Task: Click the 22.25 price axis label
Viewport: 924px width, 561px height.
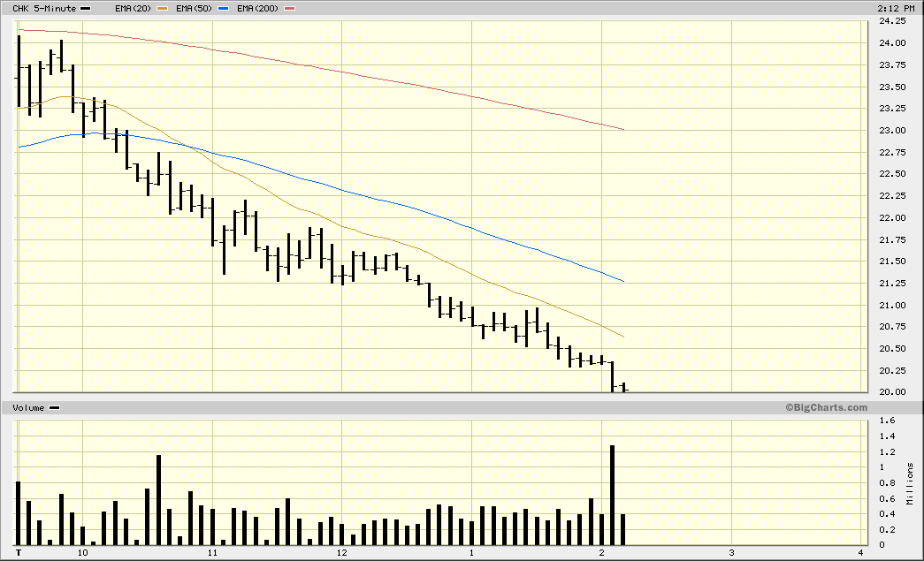Action: [892, 195]
